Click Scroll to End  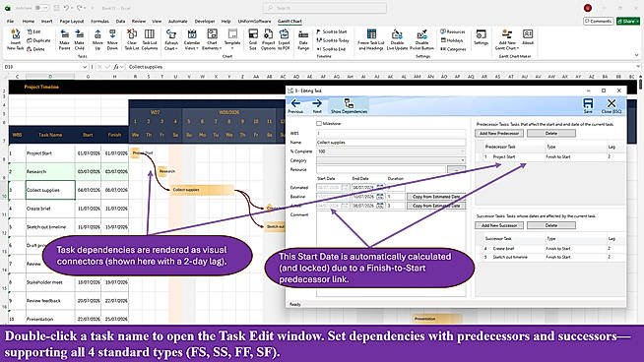[x=331, y=49]
